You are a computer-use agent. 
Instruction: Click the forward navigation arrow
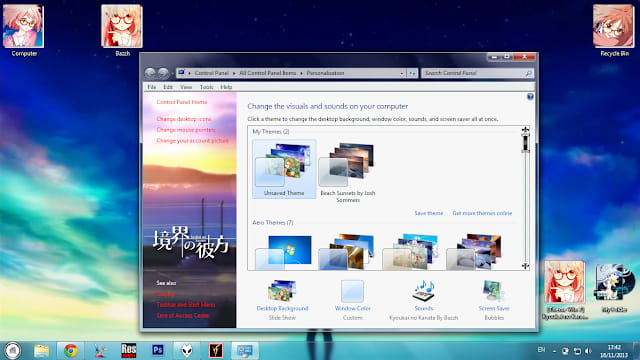pyautogui.click(x=163, y=73)
